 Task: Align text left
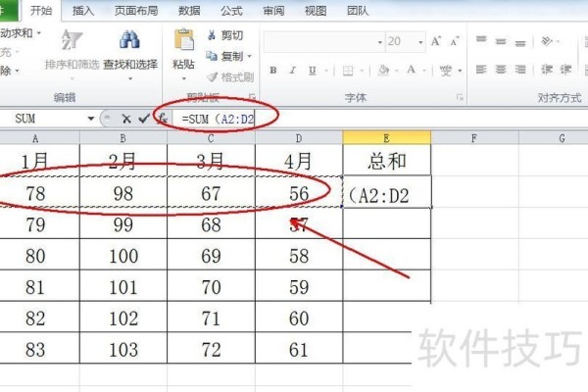pyautogui.click(x=481, y=70)
